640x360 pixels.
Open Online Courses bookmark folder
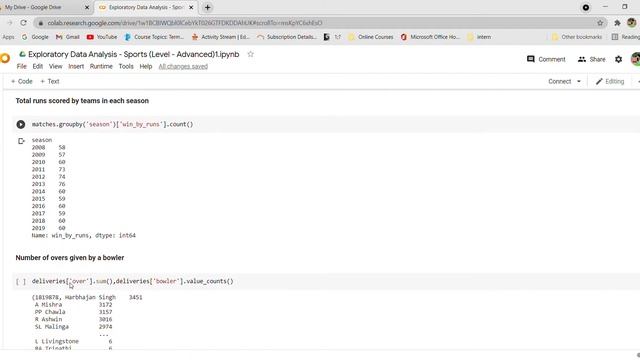coord(371,37)
